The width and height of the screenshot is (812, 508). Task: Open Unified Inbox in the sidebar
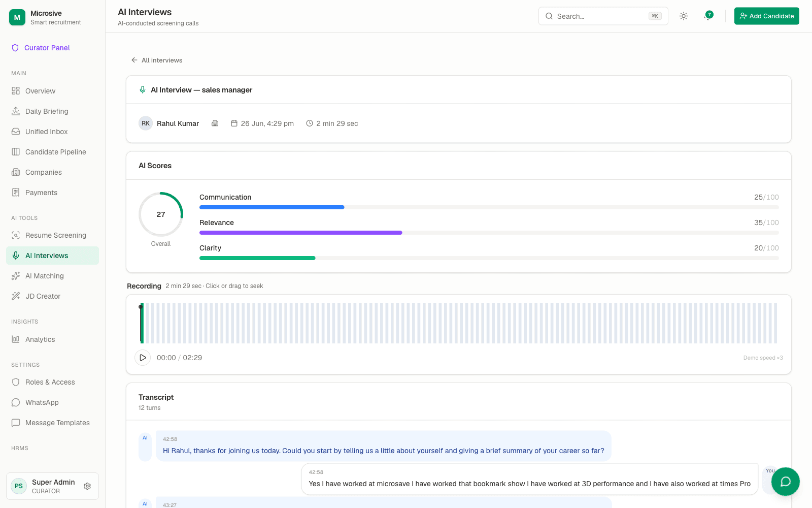[52, 132]
